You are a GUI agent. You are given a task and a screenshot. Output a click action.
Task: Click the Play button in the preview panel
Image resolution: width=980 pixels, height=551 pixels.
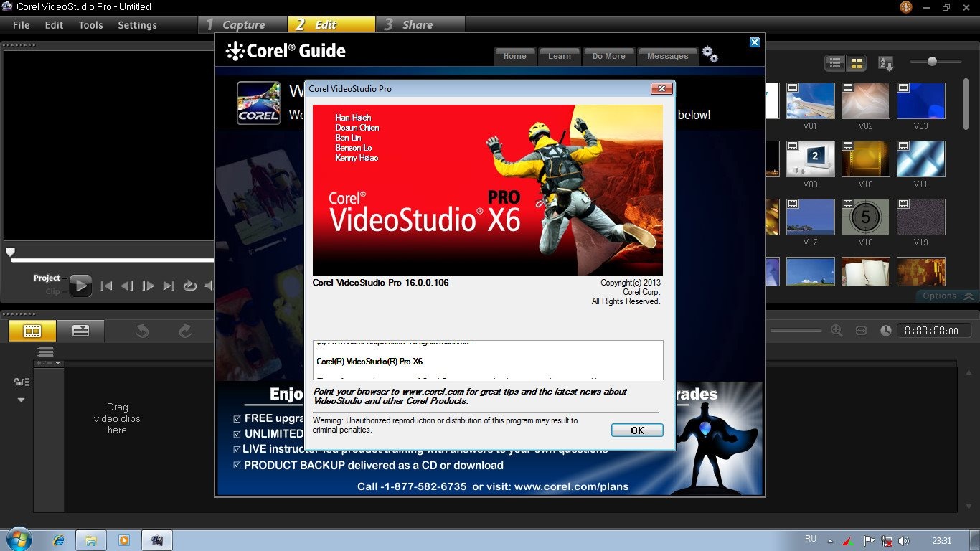(80, 286)
